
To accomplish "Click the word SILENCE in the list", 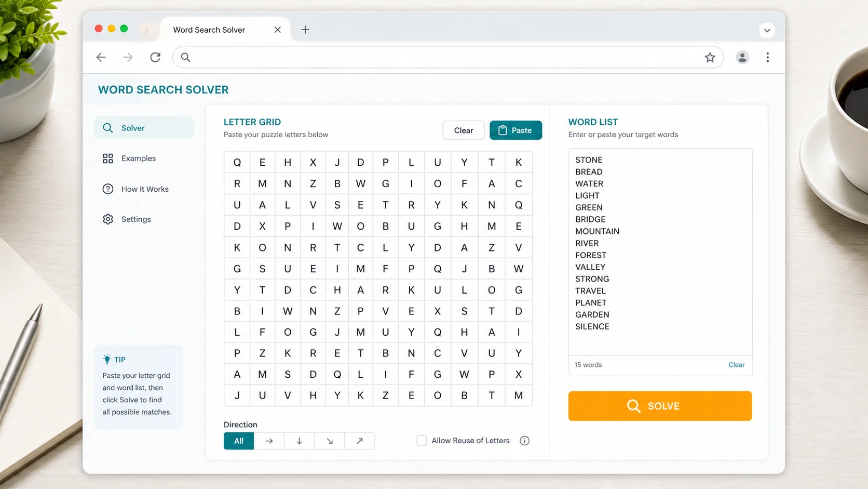I will pos(592,326).
